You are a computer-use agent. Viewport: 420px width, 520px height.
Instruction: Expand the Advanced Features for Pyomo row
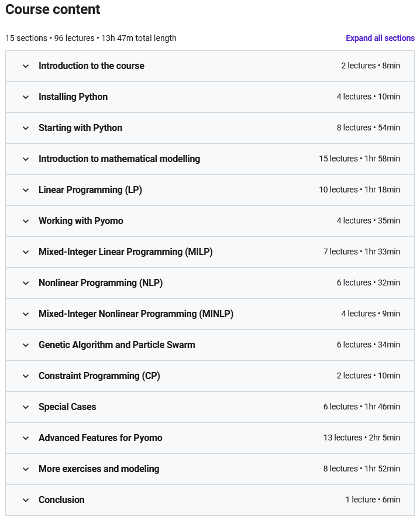209,438
